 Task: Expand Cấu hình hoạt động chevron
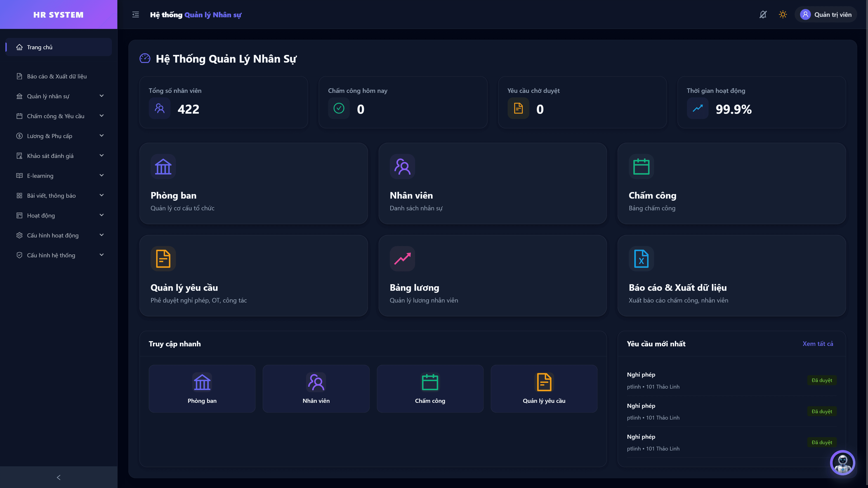(x=101, y=235)
